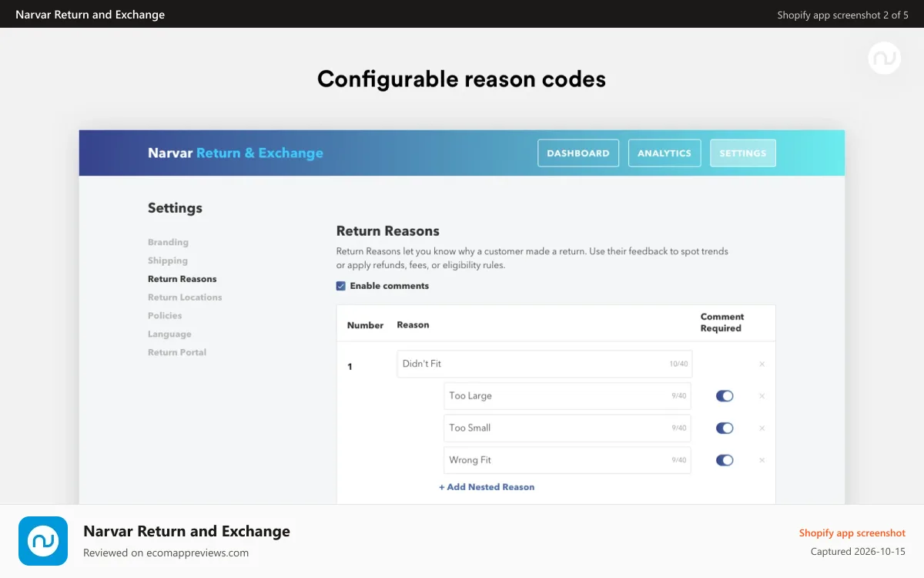Click the Narvar logo badge at top right
This screenshot has height=578, width=924.
[885, 58]
